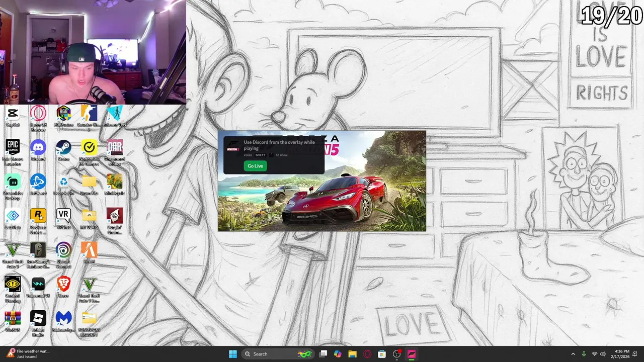
Task: Launch Copilot from the taskbar
Action: tap(338, 354)
